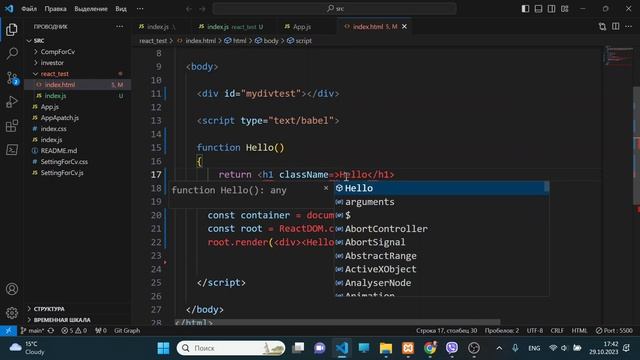Switch to index.js react_test tab
This screenshot has width=640, height=360.
pos(231,27)
